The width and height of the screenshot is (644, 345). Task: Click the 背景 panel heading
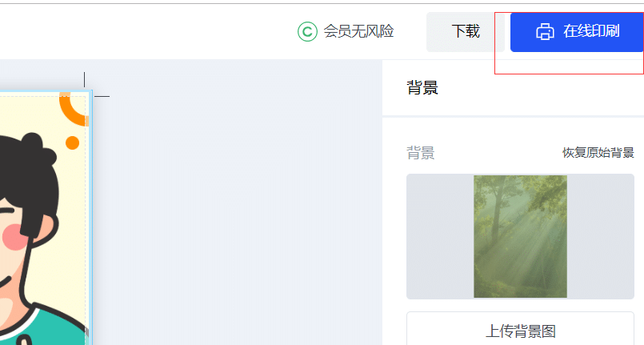[x=422, y=87]
